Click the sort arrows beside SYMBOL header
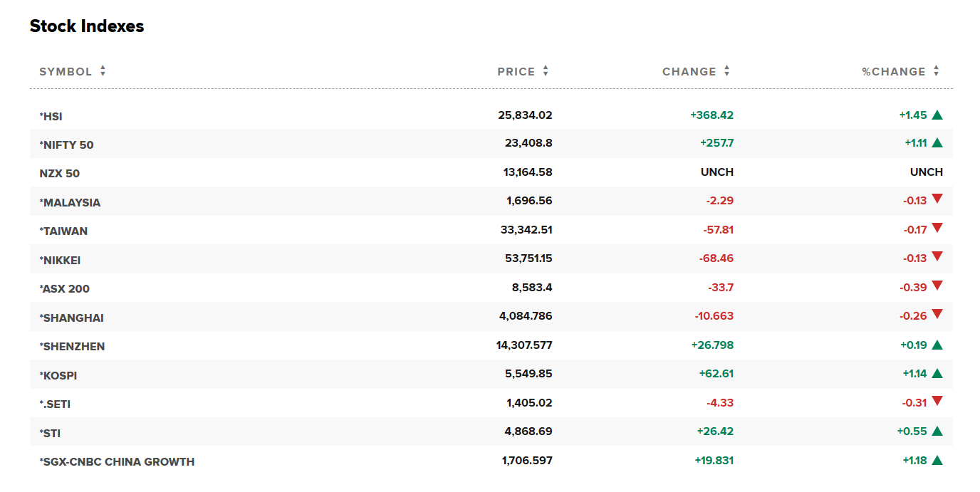The image size is (980, 492). click(x=103, y=71)
